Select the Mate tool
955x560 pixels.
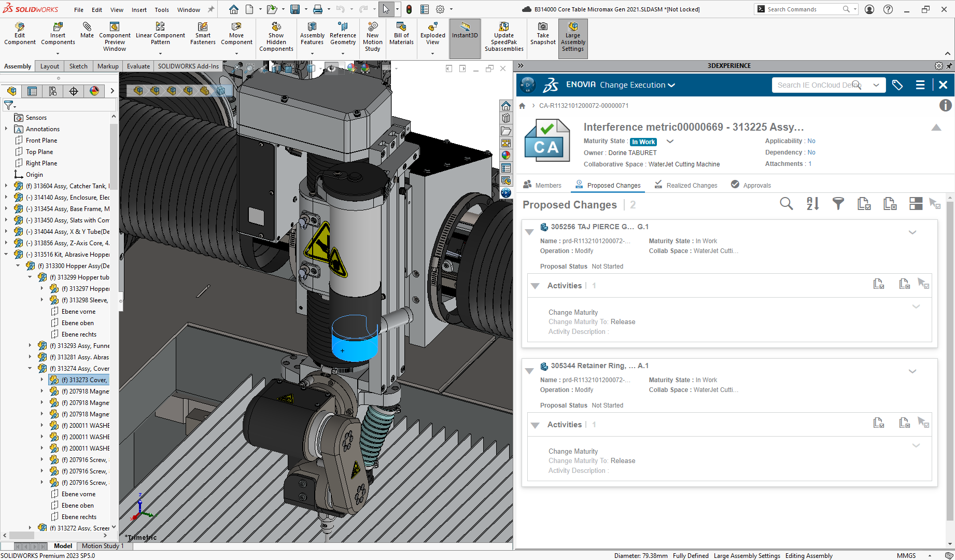(87, 31)
